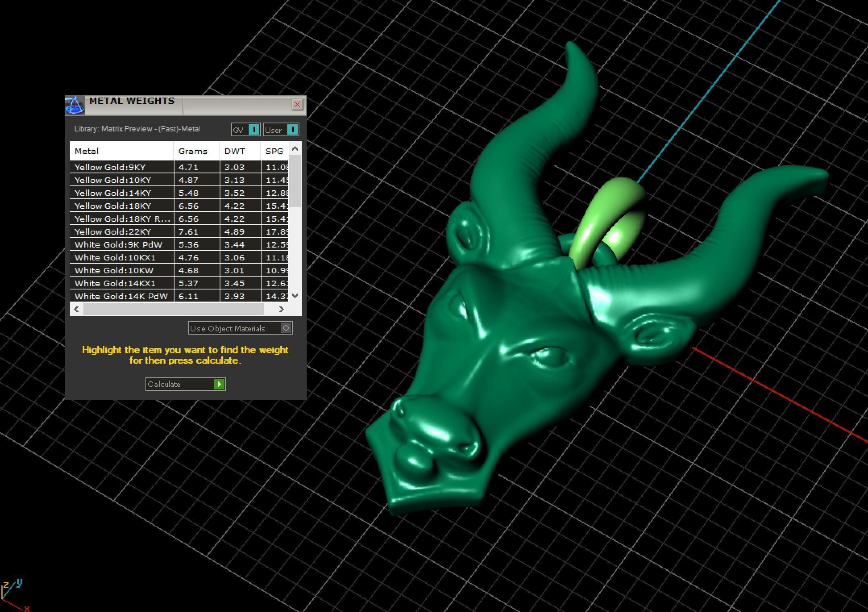
Task: Select the Yellow Gold:18KY R... row
Action: pyautogui.click(x=179, y=219)
